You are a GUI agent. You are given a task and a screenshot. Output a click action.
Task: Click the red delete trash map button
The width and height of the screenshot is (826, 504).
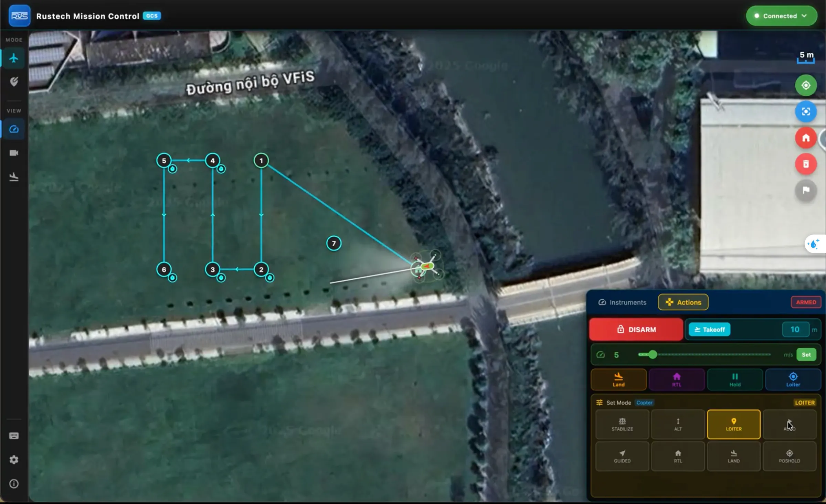point(806,164)
